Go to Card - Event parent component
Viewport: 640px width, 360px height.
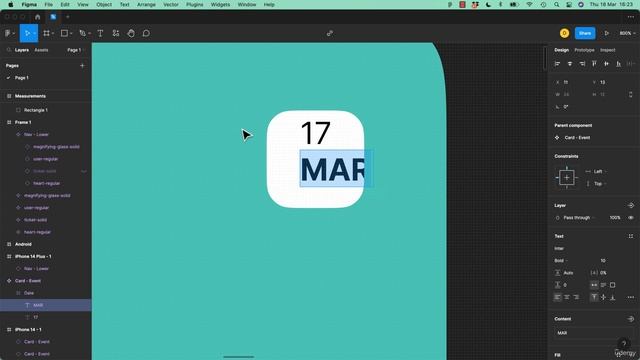click(x=577, y=138)
